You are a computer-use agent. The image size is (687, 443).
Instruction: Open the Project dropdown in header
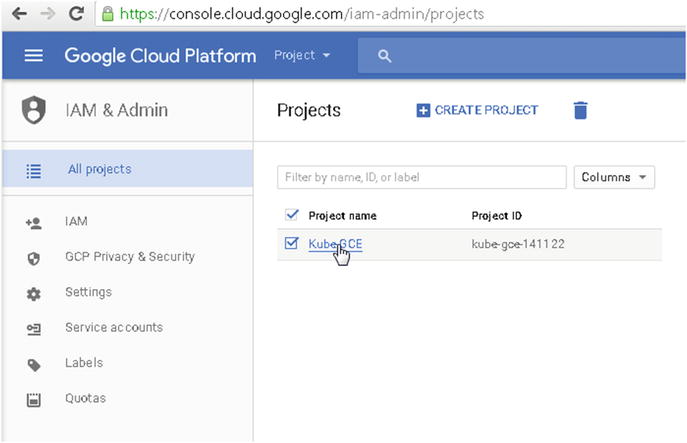(302, 56)
